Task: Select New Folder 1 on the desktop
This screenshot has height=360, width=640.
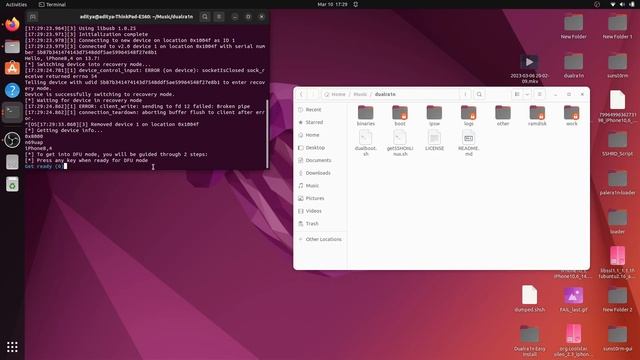Action: click(618, 27)
